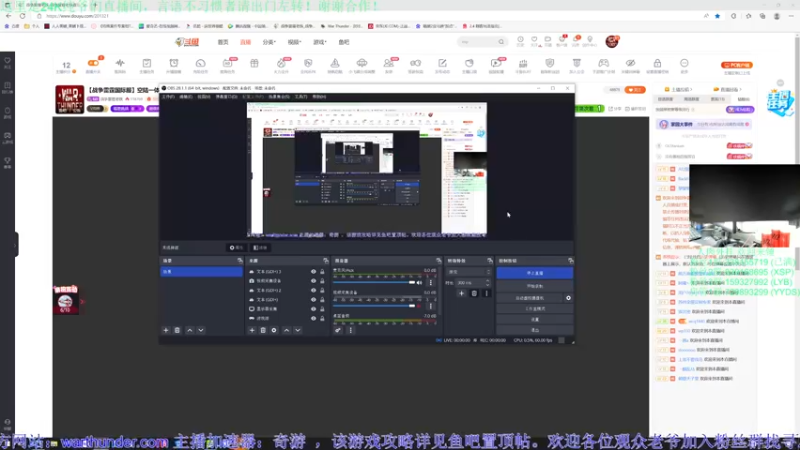
Task: Click 停止直播 stop streaming button
Action: (535, 273)
